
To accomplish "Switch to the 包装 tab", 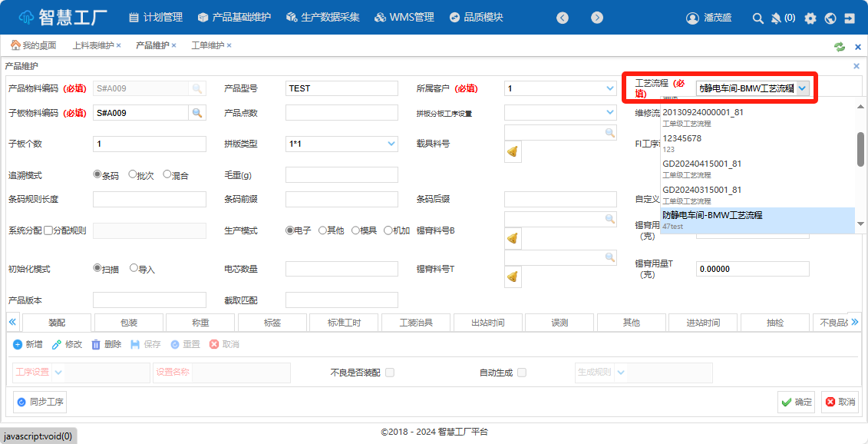I will pos(128,323).
